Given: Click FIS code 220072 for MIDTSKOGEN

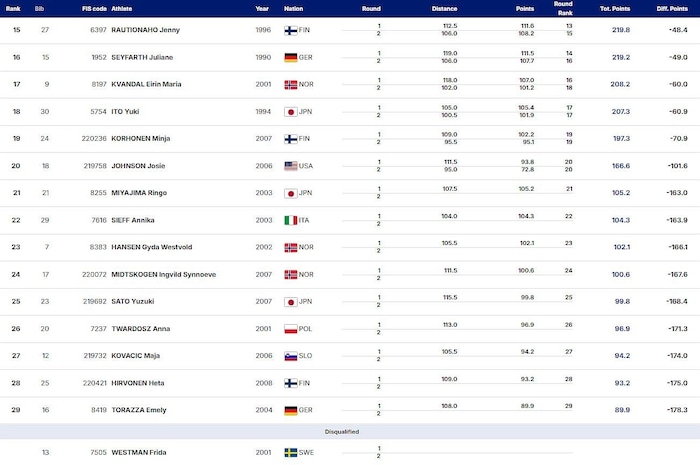Looking at the screenshot, I should (96, 274).
